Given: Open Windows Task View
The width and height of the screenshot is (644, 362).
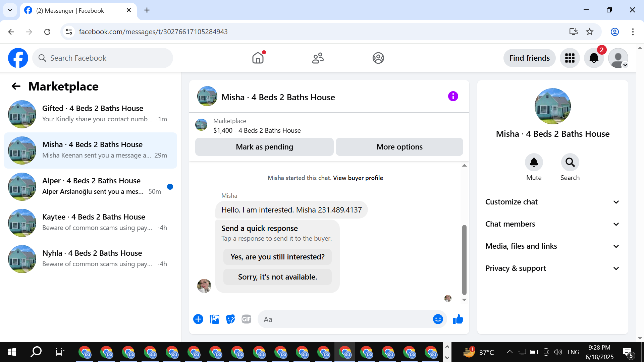Looking at the screenshot, I should (x=60, y=352).
